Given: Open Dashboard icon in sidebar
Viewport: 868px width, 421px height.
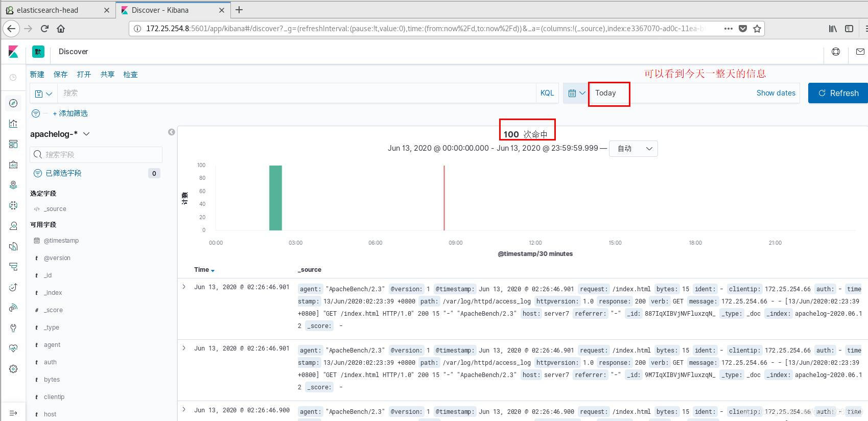Looking at the screenshot, I should (x=13, y=144).
